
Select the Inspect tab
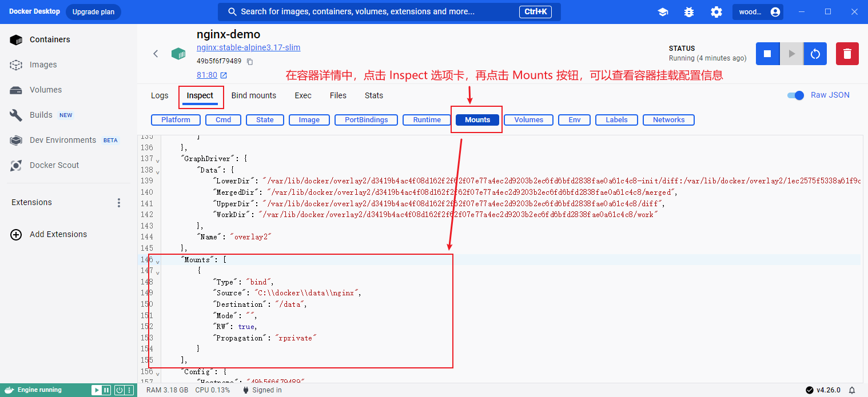click(200, 95)
